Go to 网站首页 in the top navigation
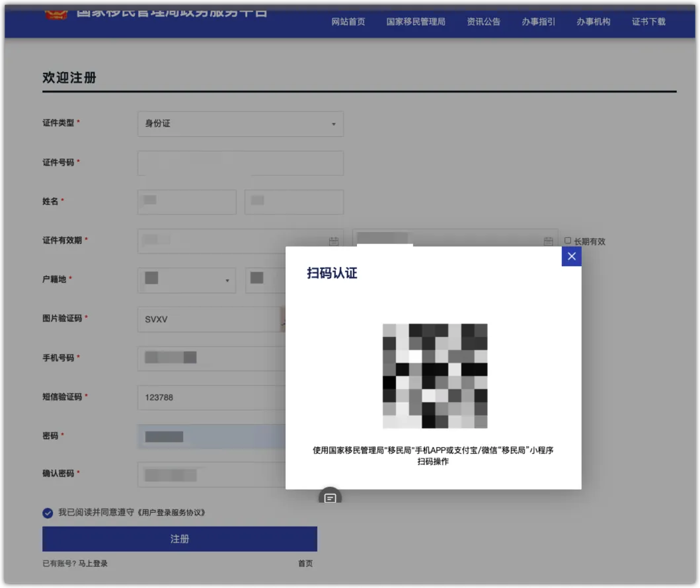 (x=348, y=22)
